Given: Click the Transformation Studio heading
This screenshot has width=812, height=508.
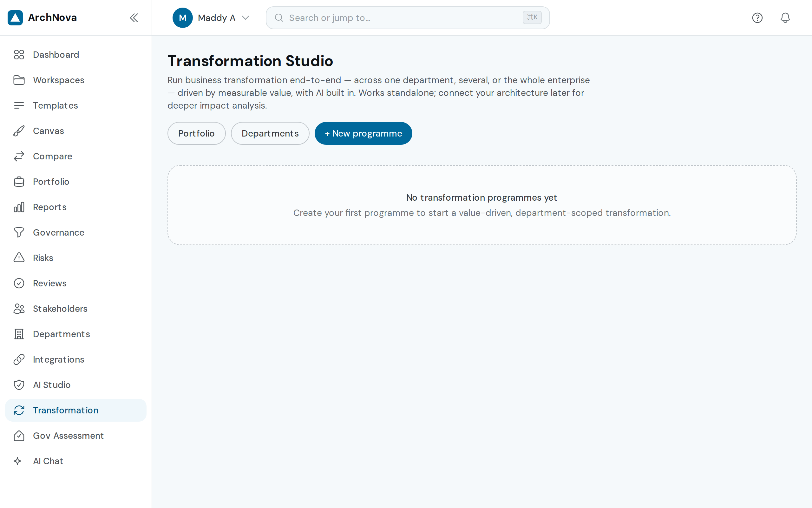Looking at the screenshot, I should pos(250,61).
